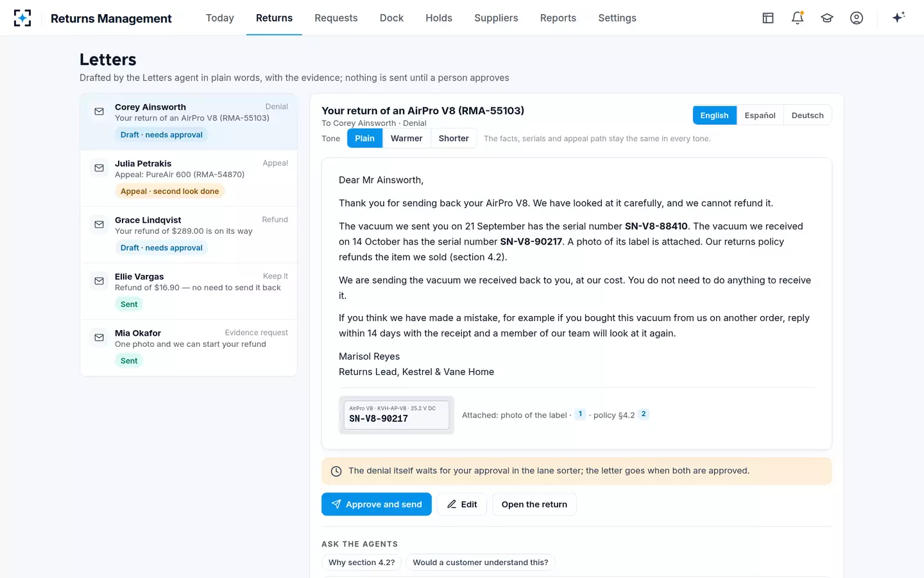Open the layout panel icon in header
Screen dimensions: 924x578
[768, 18]
